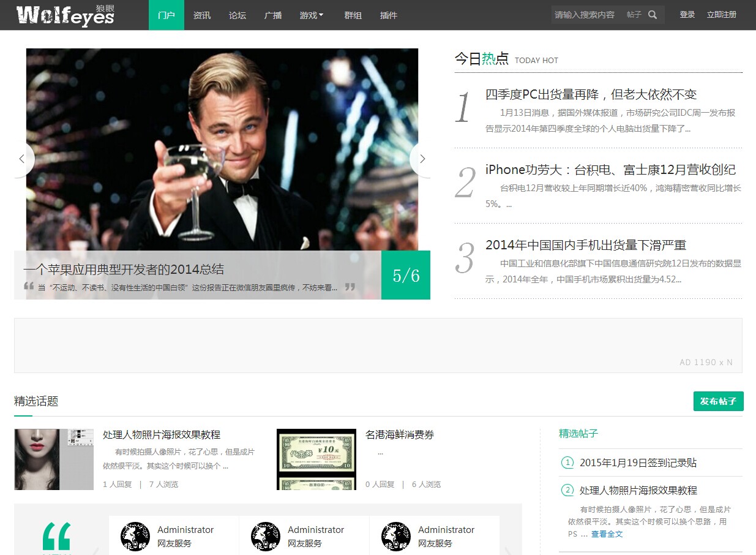Go to 资讯 section
Viewport: 756px width, 555px height.
pos(202,15)
